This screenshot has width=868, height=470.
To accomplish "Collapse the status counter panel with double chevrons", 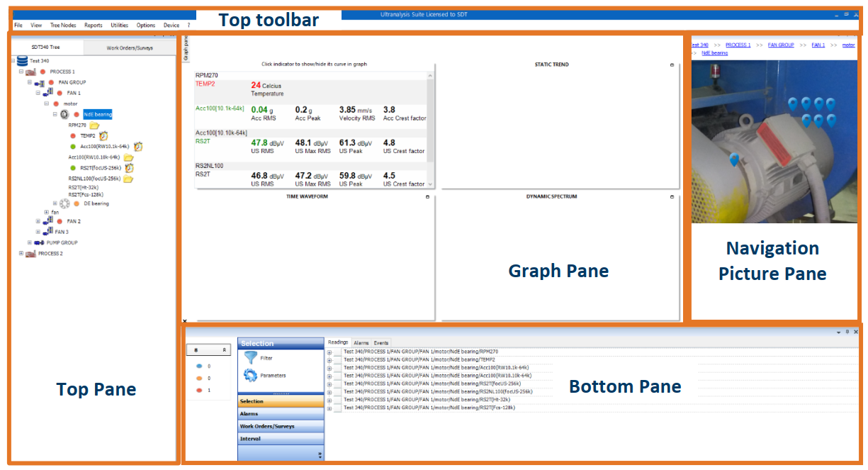I will coord(225,349).
